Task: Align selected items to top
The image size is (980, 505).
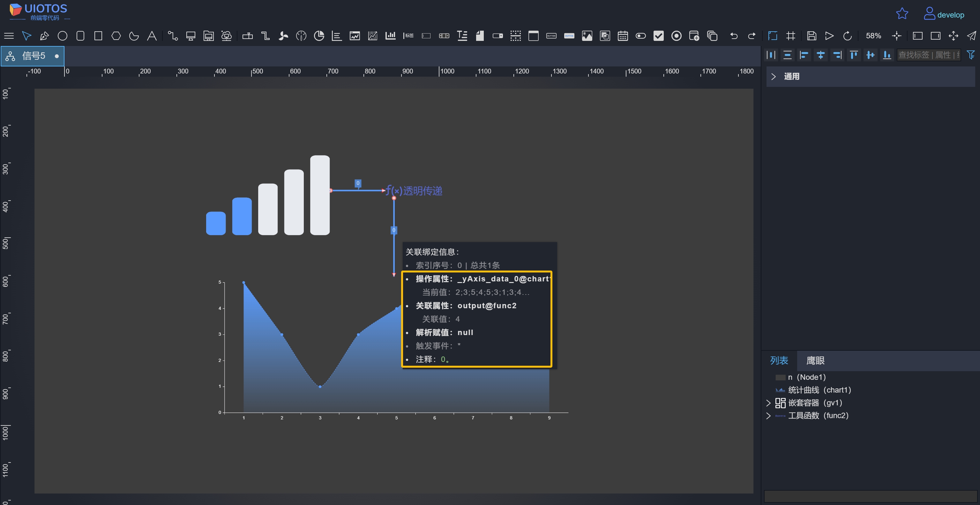Action: point(854,55)
